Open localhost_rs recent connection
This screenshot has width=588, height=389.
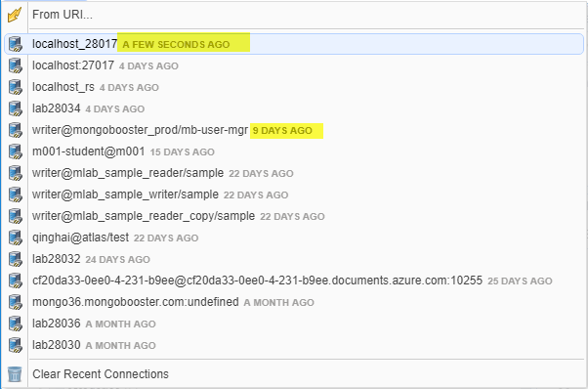click(x=294, y=87)
